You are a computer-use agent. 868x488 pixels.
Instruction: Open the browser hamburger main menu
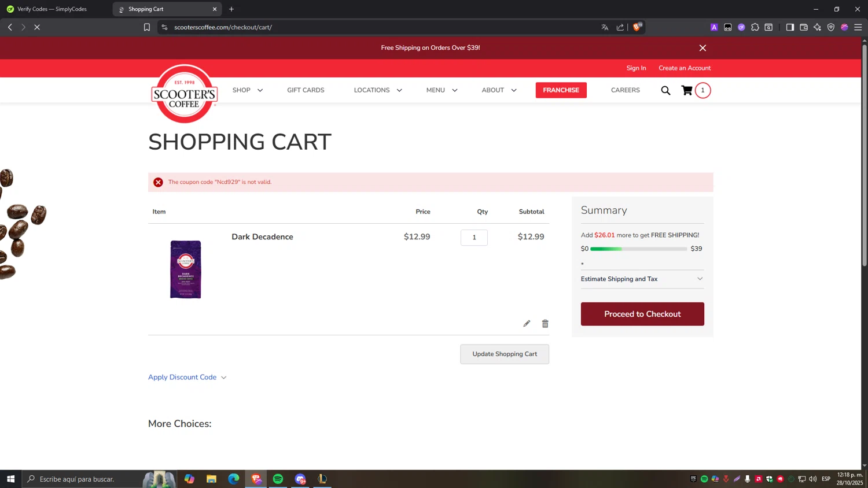(858, 27)
